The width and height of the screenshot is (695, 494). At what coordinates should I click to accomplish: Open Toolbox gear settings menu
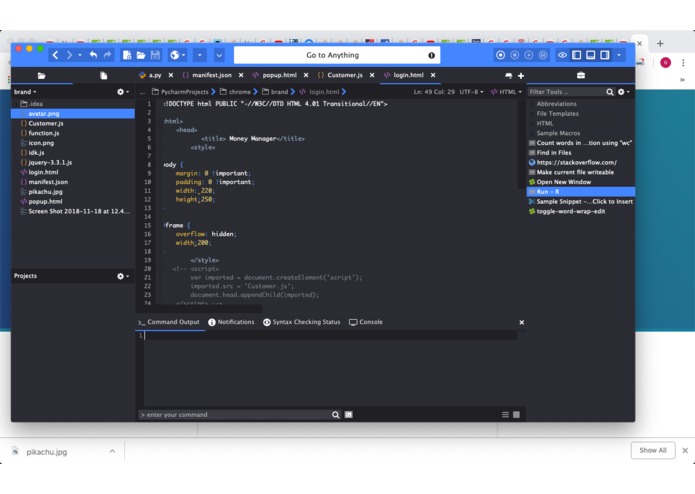623,92
